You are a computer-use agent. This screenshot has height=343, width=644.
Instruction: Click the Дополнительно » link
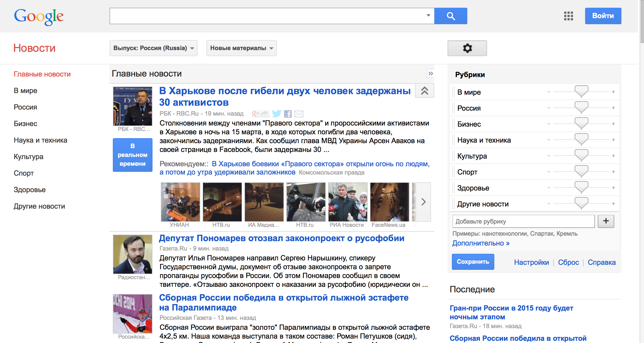click(x=481, y=243)
